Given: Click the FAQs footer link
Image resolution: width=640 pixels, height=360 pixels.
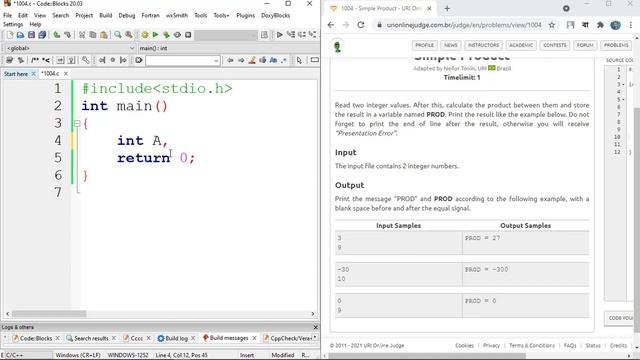Looking at the screenshot, I should (570, 346).
